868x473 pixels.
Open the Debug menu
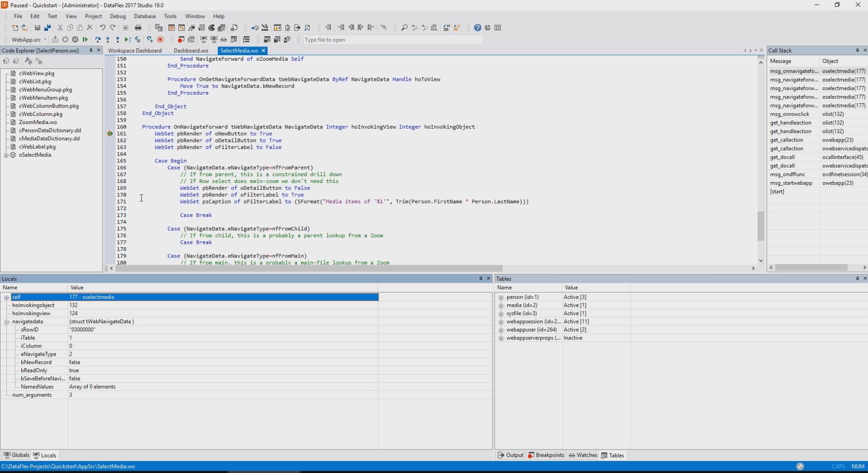(118, 16)
